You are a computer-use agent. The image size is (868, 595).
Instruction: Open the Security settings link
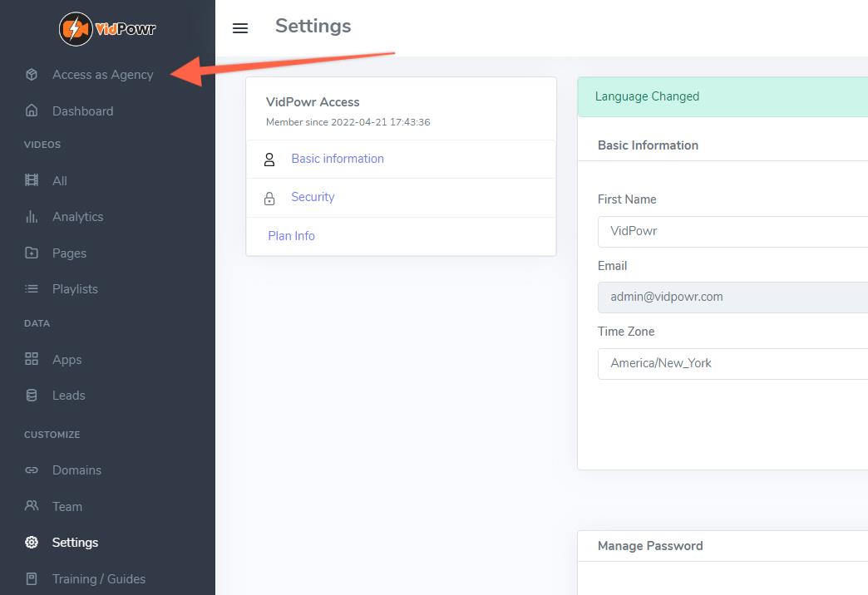[313, 197]
